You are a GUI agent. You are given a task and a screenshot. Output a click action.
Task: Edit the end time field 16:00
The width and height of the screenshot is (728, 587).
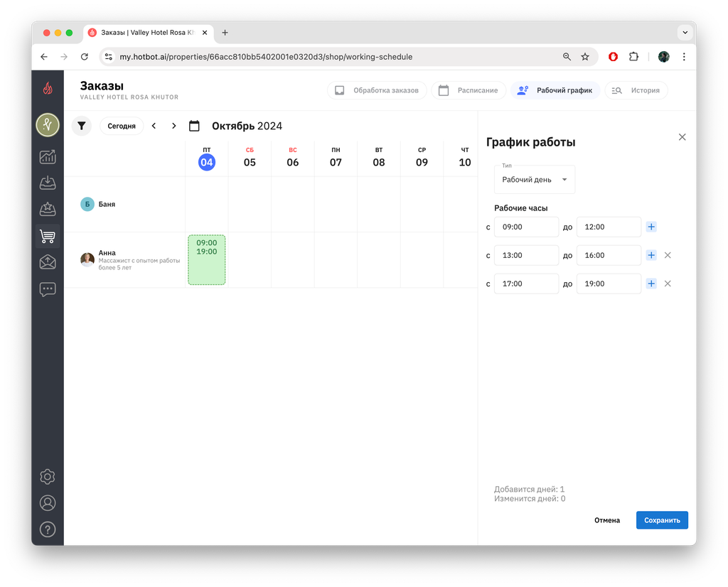point(609,255)
